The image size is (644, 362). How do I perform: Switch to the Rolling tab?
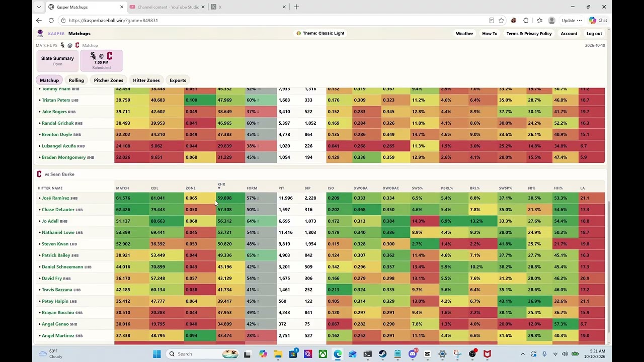point(76,80)
